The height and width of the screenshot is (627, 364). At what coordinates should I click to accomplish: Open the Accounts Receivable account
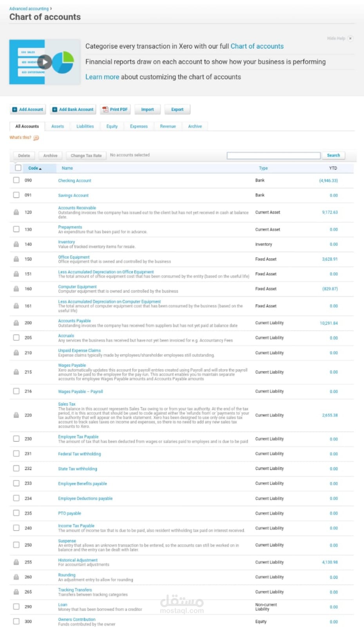tap(77, 208)
